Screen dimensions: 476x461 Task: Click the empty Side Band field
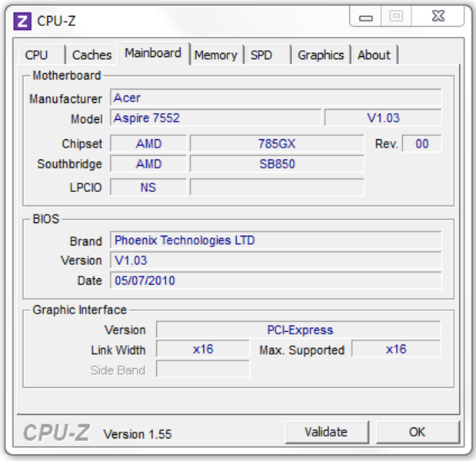[x=203, y=369]
